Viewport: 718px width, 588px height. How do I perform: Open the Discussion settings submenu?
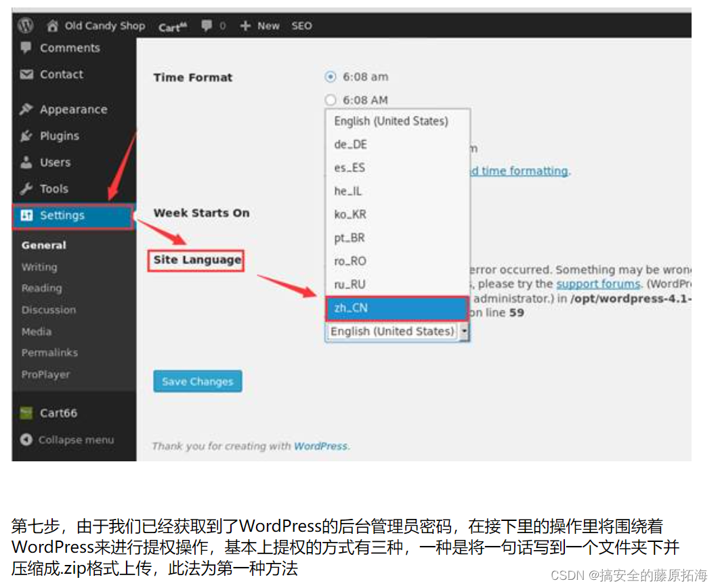(49, 310)
